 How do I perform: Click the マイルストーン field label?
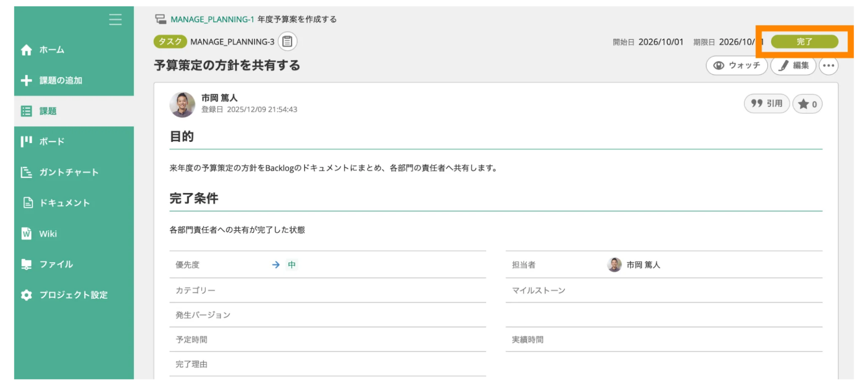[x=538, y=291]
